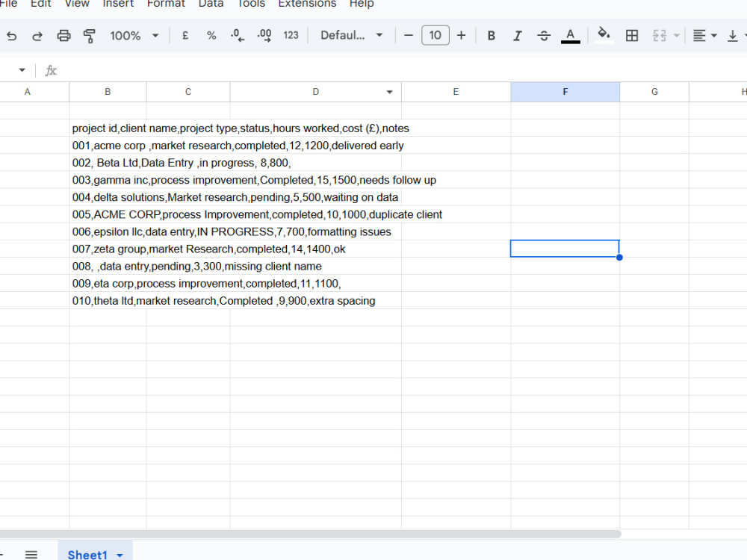The width and height of the screenshot is (747, 560).
Task: Open the borders tool
Action: click(632, 36)
